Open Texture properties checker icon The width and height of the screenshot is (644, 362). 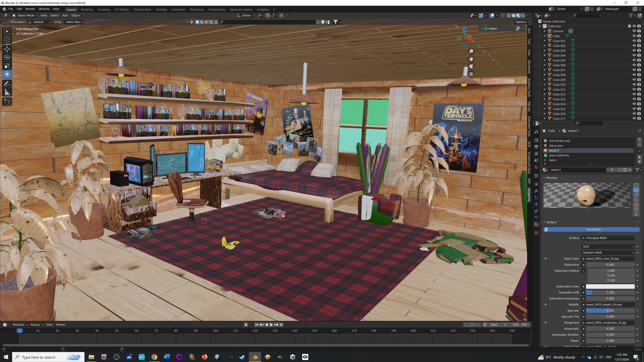pos(536,233)
